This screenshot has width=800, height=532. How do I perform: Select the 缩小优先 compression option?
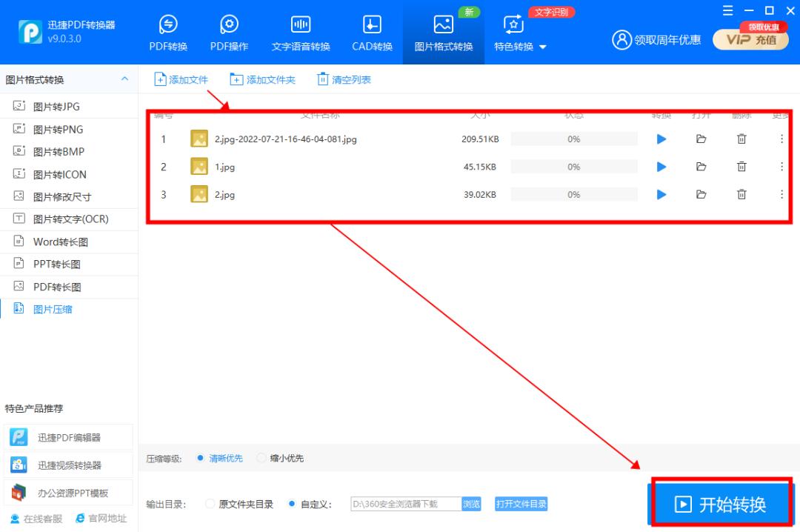(x=261, y=458)
